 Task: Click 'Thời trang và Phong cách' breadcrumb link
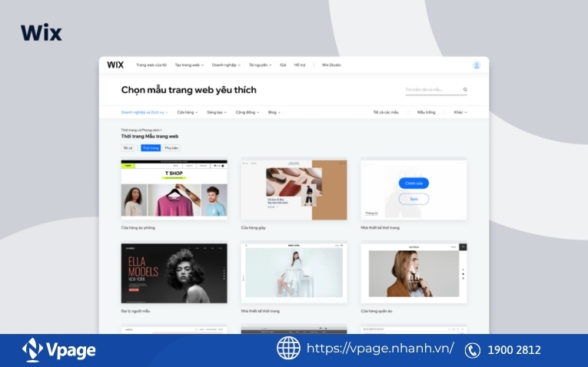click(140, 130)
